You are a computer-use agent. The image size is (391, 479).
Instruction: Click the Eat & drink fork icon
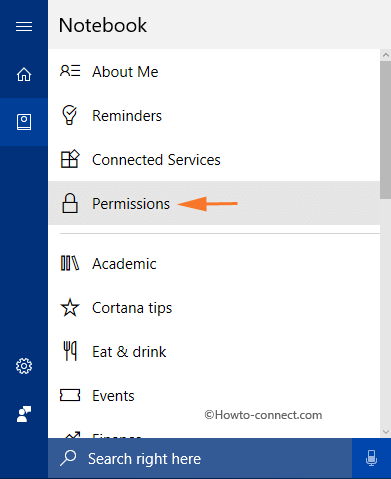pos(70,351)
